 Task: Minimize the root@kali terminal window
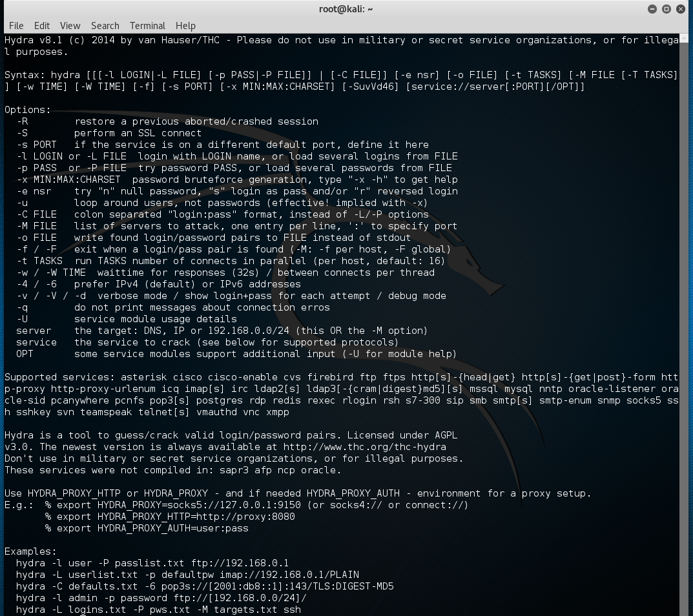pos(652,9)
